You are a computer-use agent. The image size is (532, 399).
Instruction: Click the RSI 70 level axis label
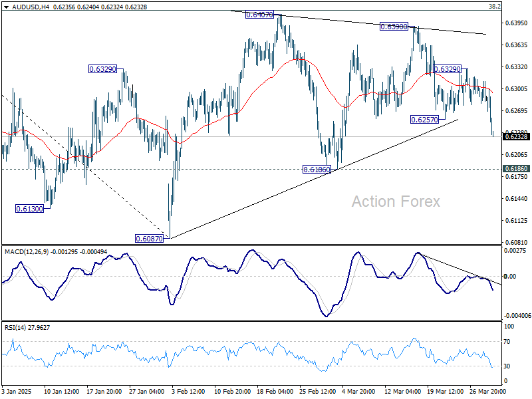tap(507, 342)
